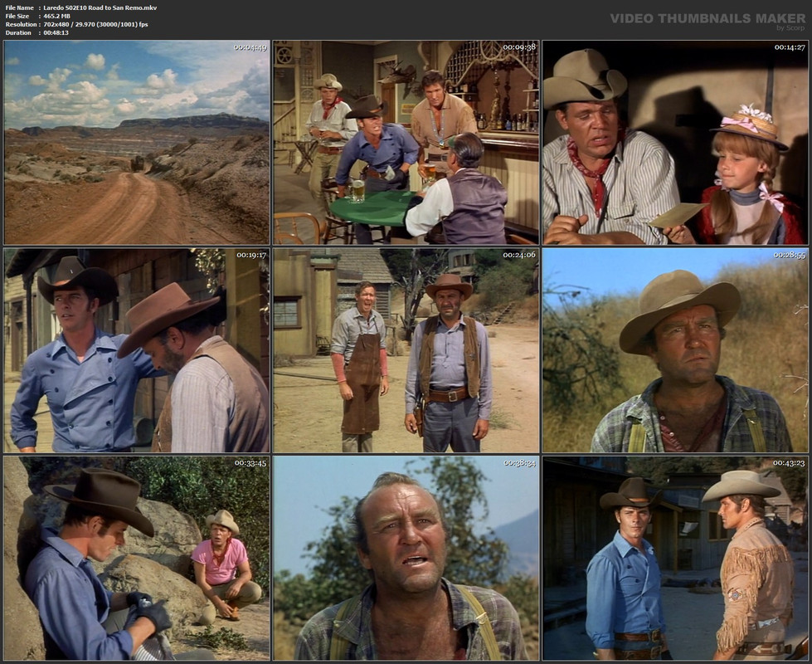Open the close-up thumbnail at 00:38:34
Viewport: 812px width, 664px height.
click(x=406, y=559)
